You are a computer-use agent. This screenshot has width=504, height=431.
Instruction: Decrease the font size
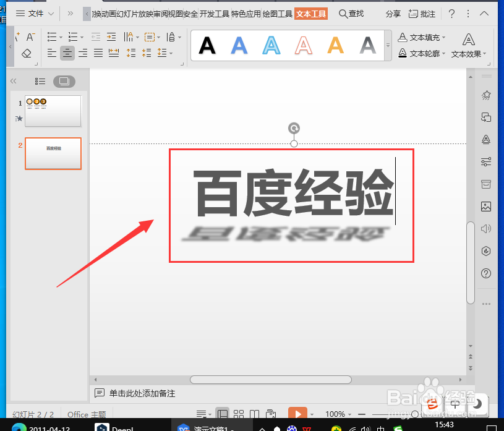point(30,37)
